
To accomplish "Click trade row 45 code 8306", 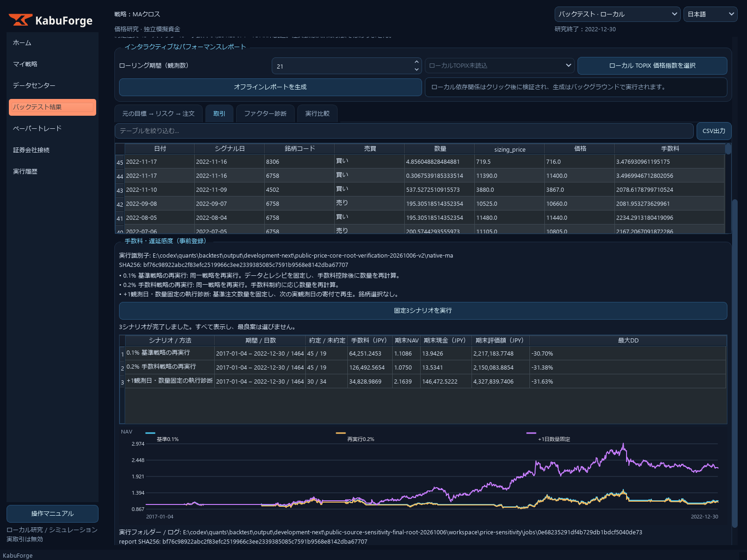I will tap(299, 161).
